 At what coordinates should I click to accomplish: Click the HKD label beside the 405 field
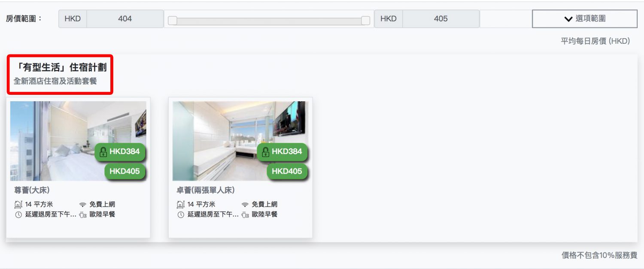click(x=389, y=19)
